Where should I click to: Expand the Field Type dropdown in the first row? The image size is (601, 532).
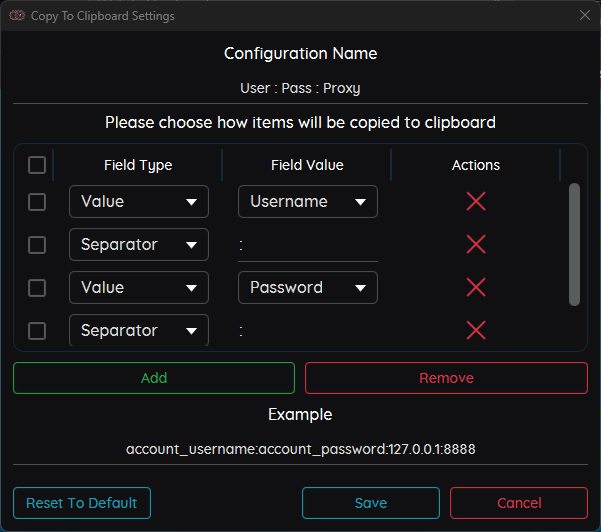pyautogui.click(x=138, y=202)
